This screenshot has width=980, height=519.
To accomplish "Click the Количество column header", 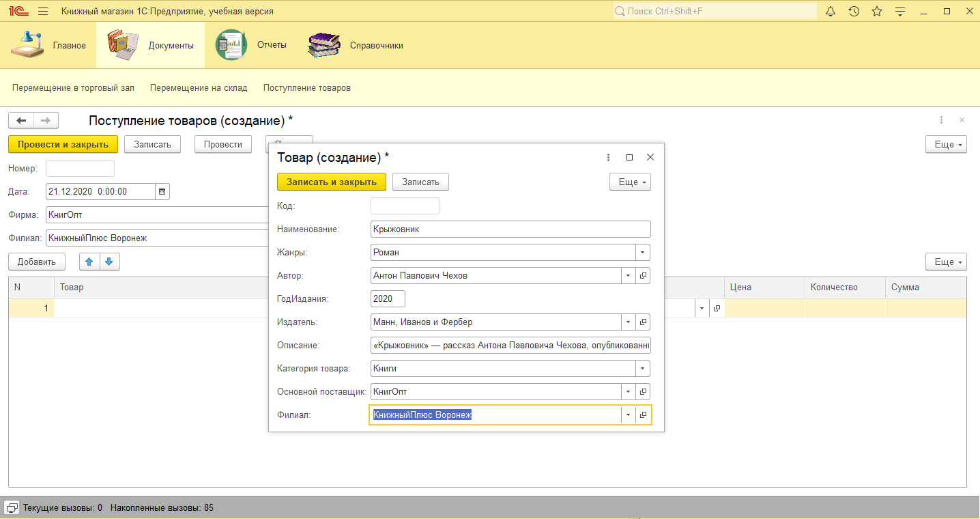I will (x=845, y=287).
